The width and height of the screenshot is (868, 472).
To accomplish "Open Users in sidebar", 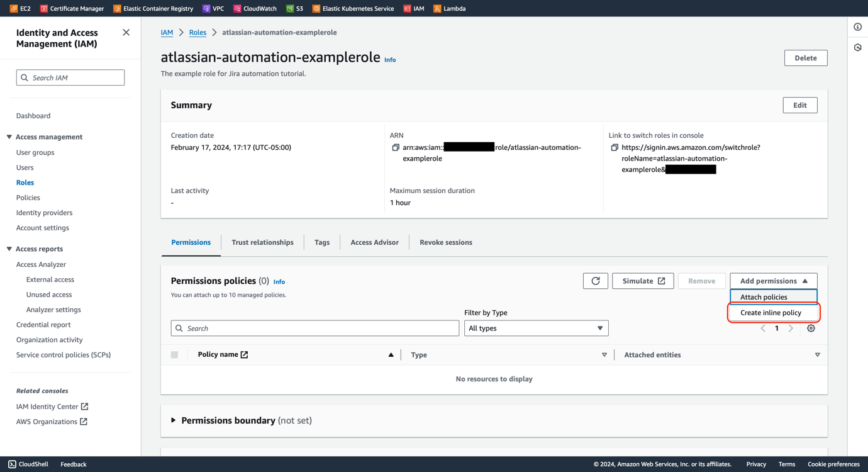I will (25, 167).
